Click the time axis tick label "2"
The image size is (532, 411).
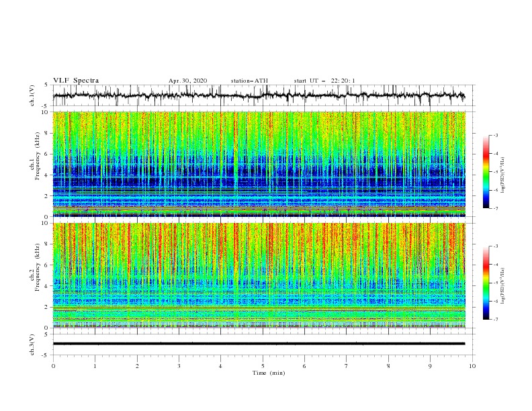[x=137, y=366]
